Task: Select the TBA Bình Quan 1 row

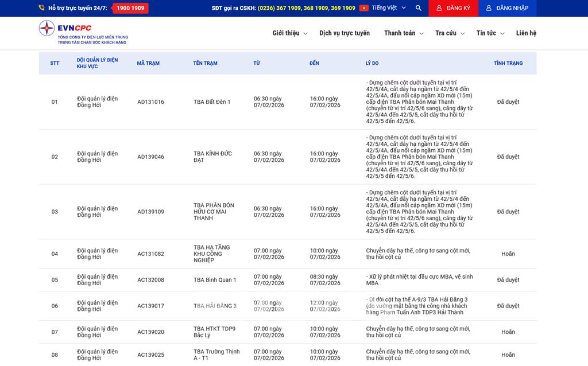Action: pos(215,280)
